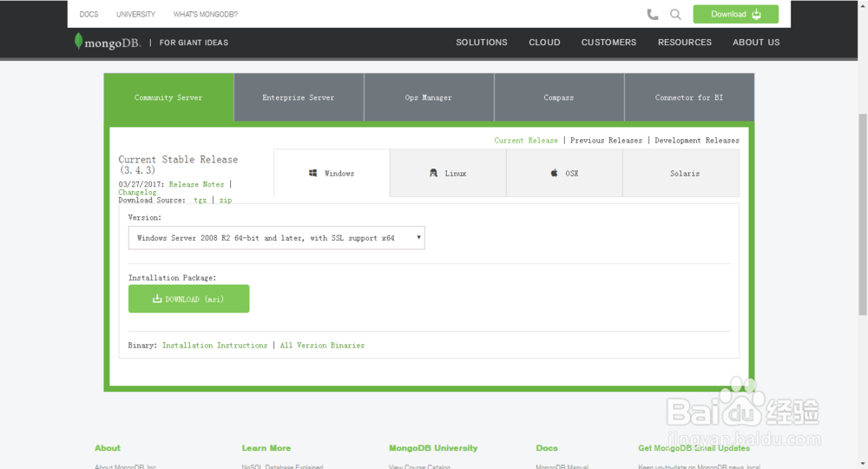The width and height of the screenshot is (868, 469).
Task: Open the CUSTOMERS menu
Action: [x=609, y=43]
